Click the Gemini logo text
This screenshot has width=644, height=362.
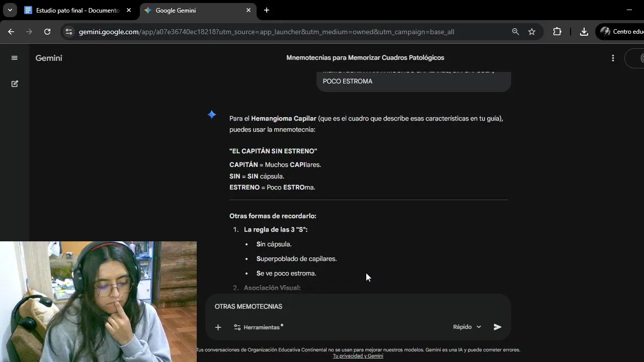[x=49, y=58]
